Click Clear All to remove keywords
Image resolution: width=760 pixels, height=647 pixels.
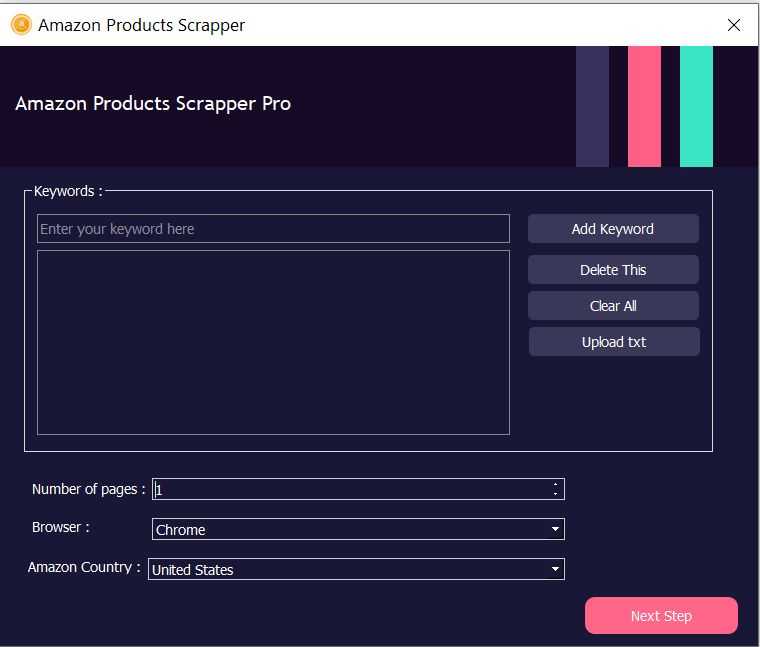point(613,306)
